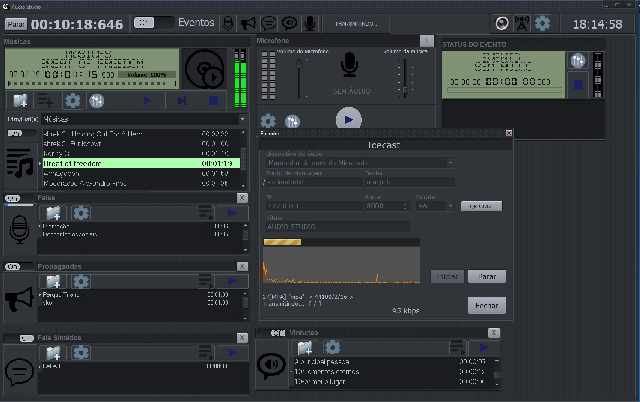Click the megaphone icon in Propagandas panel
640x402 pixels.
(x=19, y=299)
